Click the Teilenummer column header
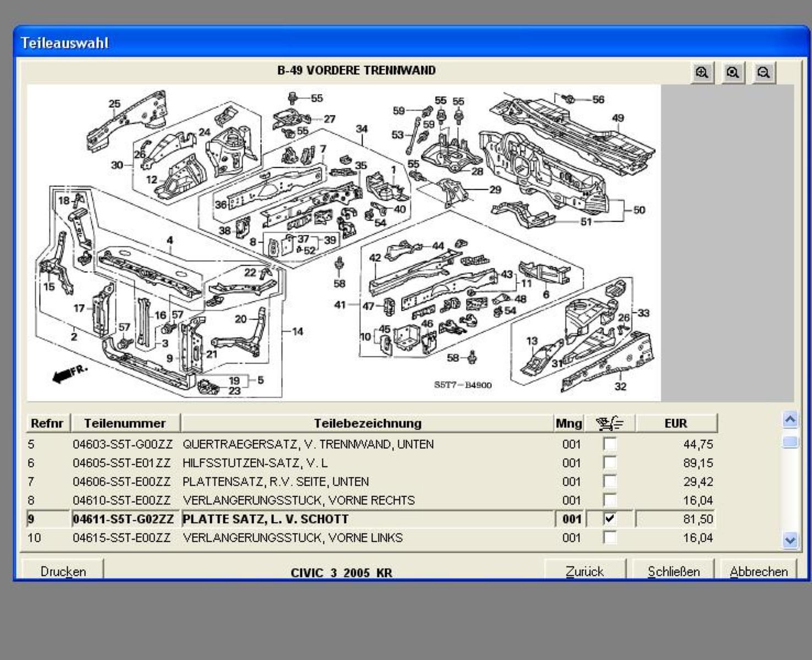The width and height of the screenshot is (812, 660). (125, 423)
